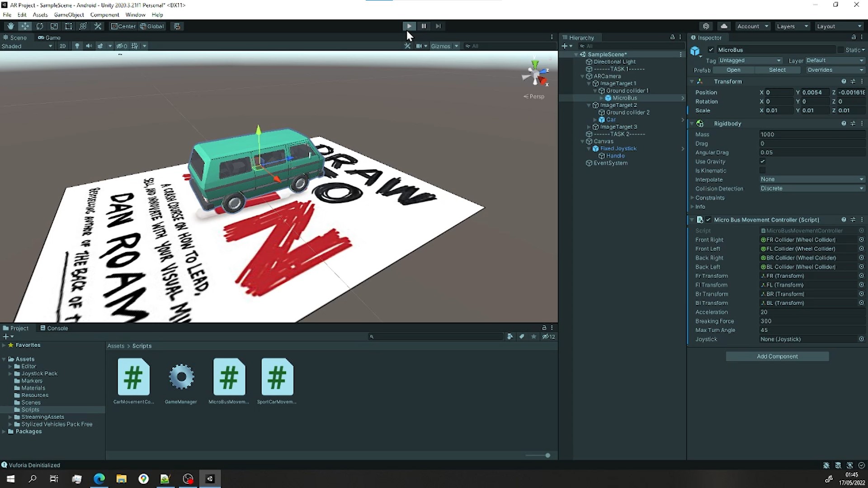Enable Is Kinematic on the Rigidbody

tap(763, 170)
